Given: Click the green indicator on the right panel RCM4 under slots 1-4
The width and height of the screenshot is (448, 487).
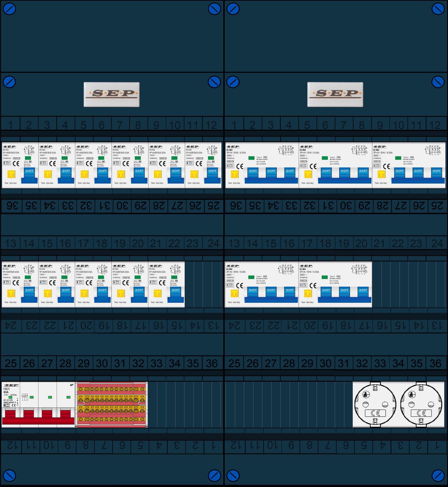Looking at the screenshot, I should coord(251,158).
